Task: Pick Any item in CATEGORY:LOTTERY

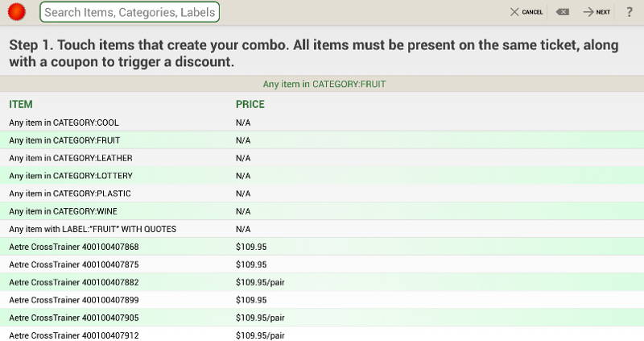Action: pos(322,176)
